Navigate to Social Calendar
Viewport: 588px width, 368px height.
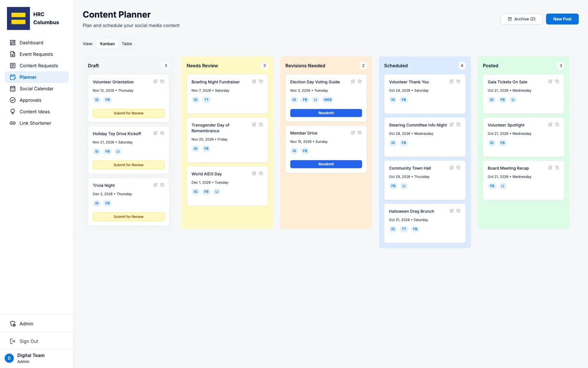tap(37, 88)
